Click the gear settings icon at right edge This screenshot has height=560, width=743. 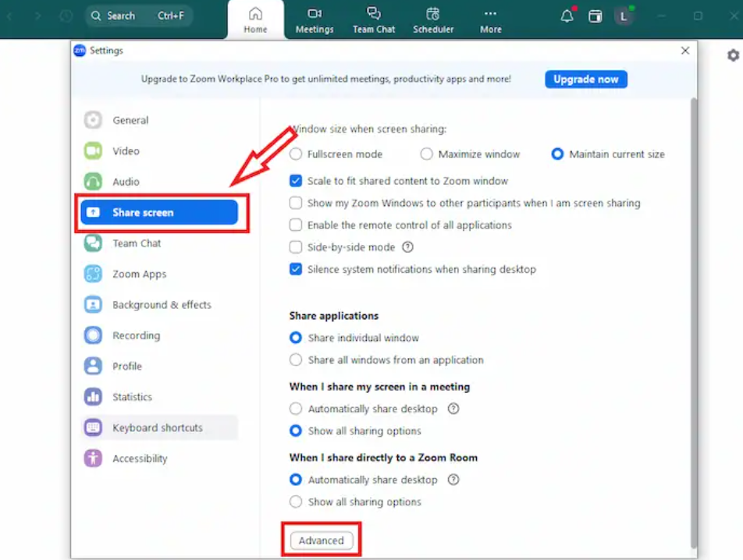tap(733, 55)
